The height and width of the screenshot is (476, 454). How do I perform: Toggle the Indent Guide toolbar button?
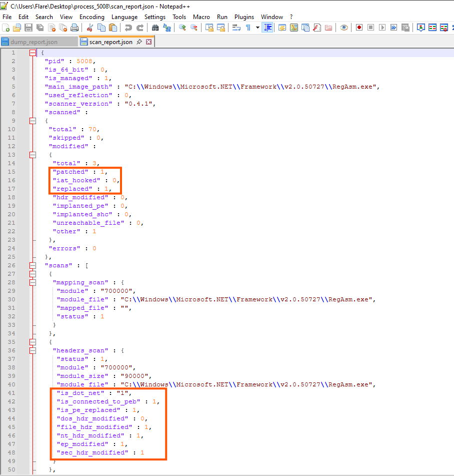[x=267, y=28]
